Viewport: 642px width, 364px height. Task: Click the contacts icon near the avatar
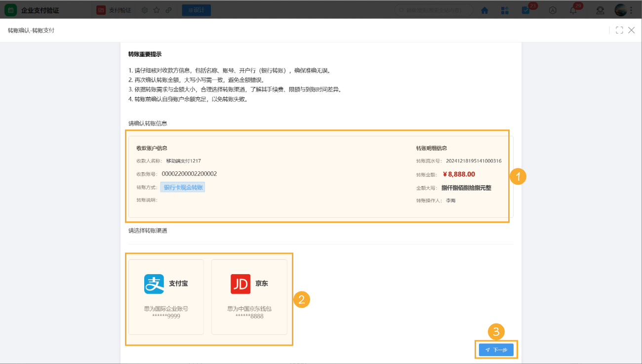tap(600, 10)
